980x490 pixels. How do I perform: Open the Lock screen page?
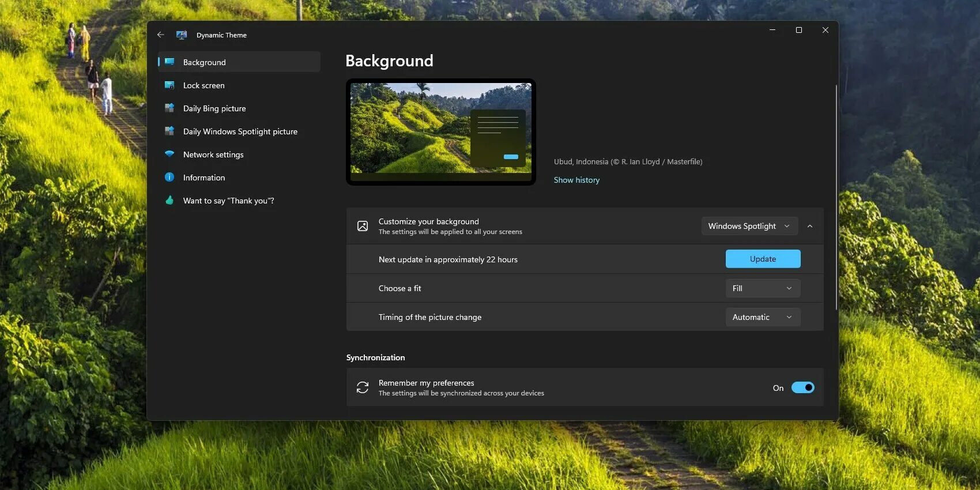click(239, 85)
